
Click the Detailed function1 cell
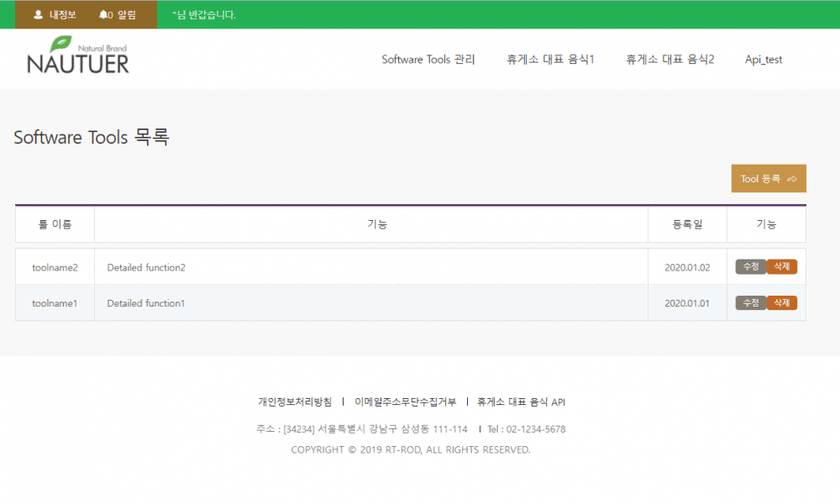[146, 303]
